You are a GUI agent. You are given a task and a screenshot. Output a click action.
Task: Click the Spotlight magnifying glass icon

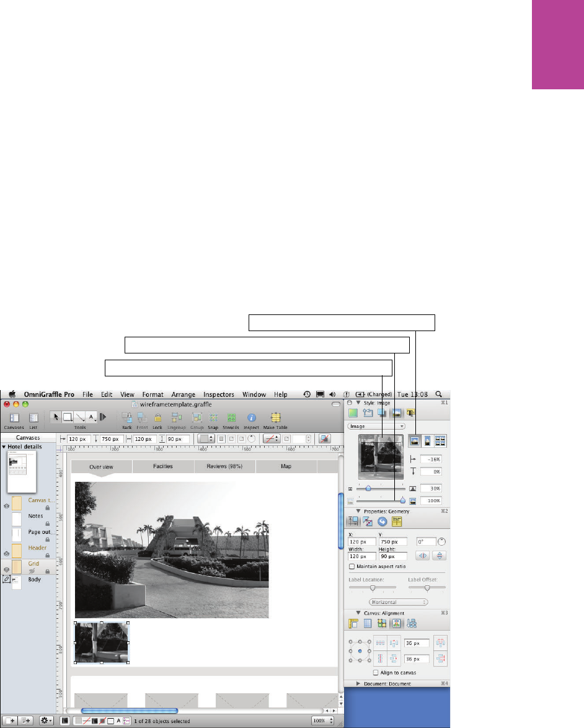(x=439, y=394)
